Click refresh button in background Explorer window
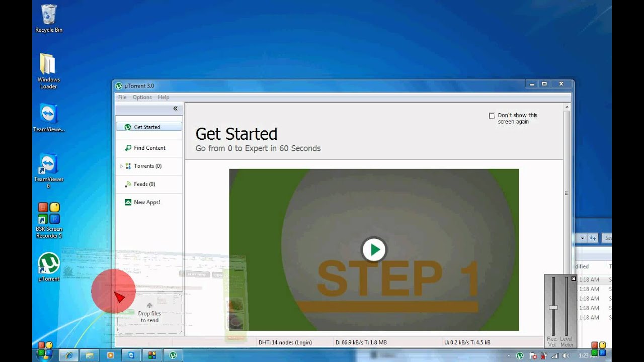This screenshot has height=362, width=644. click(593, 238)
